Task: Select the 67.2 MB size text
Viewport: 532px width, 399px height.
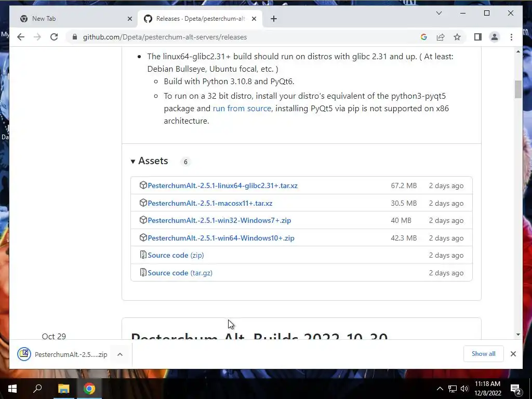Action: pyautogui.click(x=404, y=185)
